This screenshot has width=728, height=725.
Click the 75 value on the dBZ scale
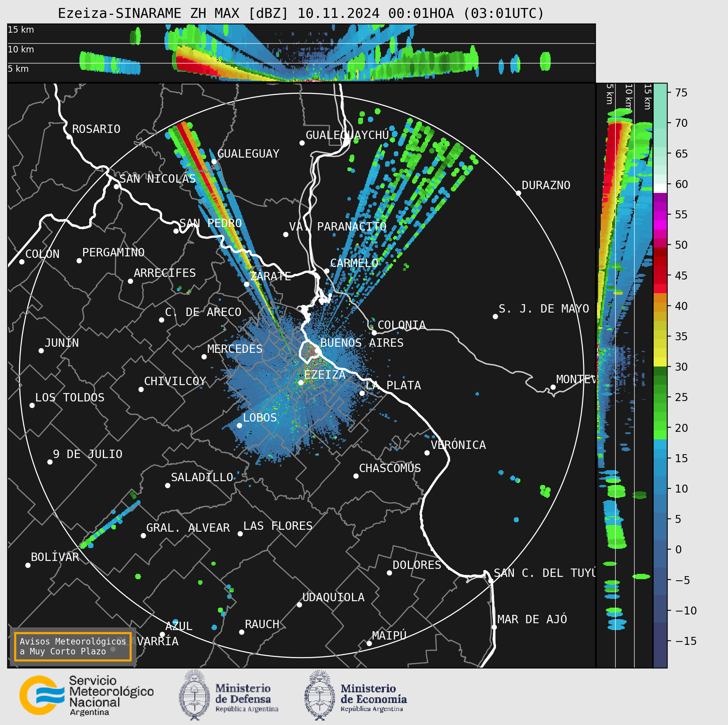[x=681, y=93]
